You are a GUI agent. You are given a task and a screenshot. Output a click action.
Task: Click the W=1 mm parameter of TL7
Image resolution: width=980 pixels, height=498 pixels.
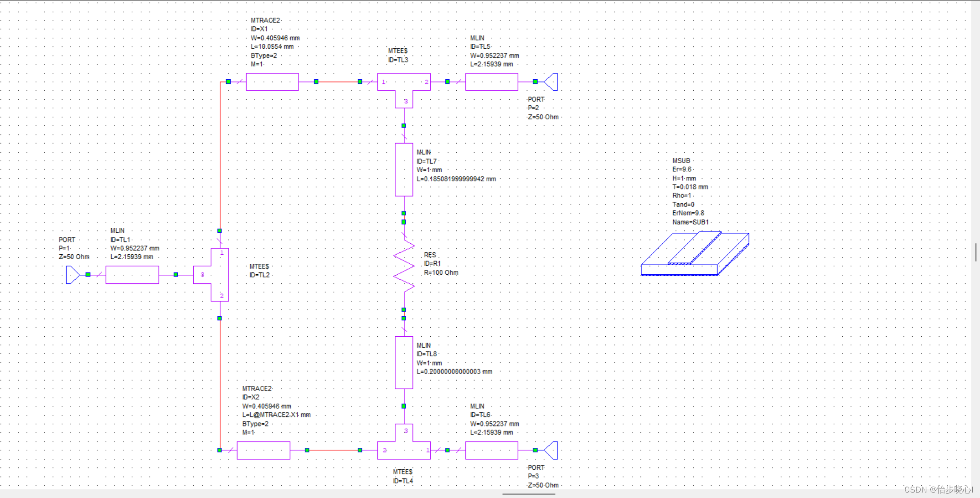[429, 169]
